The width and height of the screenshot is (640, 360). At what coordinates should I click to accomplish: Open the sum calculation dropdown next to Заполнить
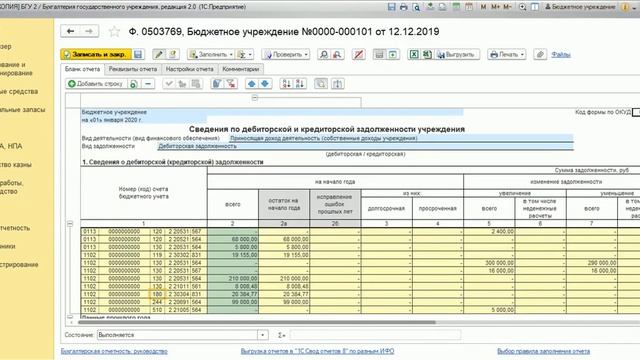click(245, 54)
